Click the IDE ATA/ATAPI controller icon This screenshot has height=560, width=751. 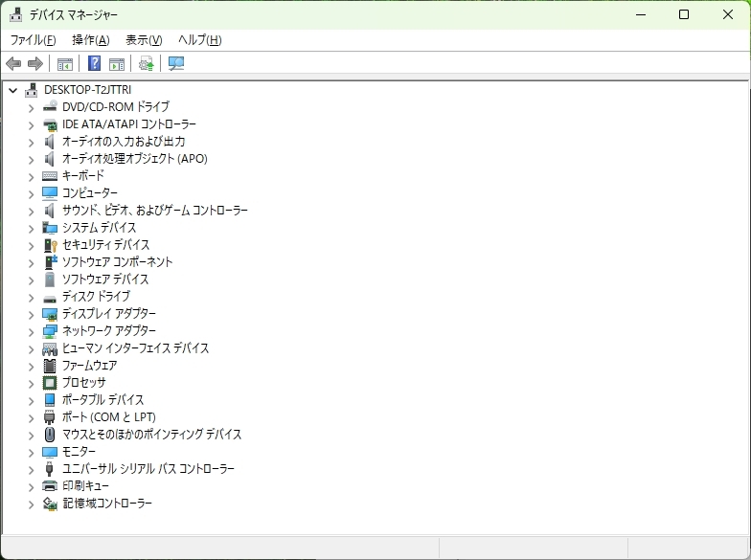[x=50, y=124]
